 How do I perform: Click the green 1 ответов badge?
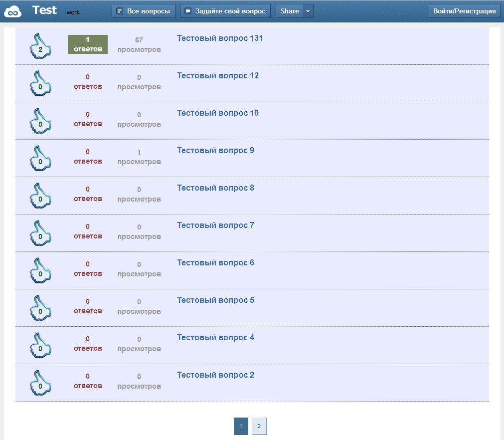[88, 44]
